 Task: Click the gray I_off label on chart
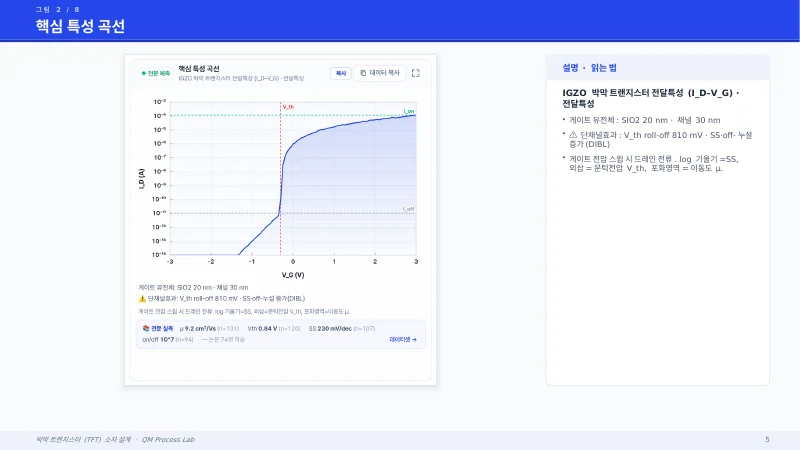pyautogui.click(x=408, y=209)
